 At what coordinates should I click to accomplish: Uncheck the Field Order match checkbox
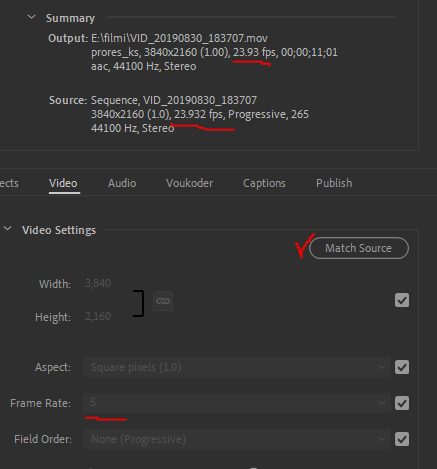[x=402, y=439]
